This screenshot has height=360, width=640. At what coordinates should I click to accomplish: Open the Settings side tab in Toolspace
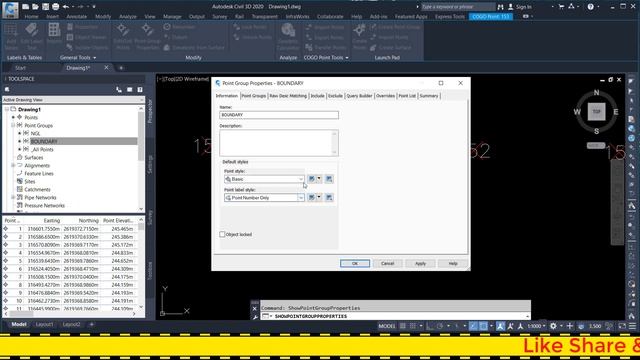coord(150,164)
